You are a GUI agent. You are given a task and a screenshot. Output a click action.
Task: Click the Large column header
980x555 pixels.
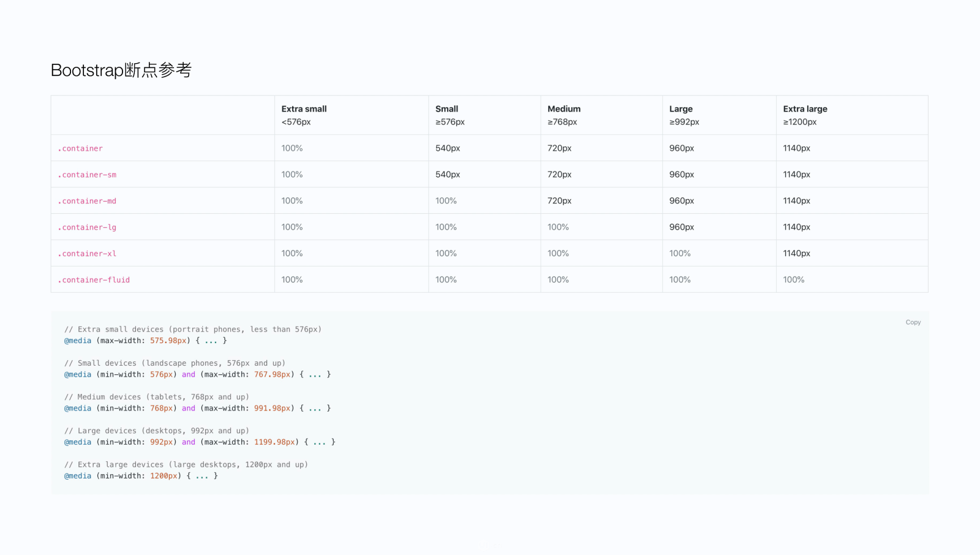pyautogui.click(x=680, y=109)
